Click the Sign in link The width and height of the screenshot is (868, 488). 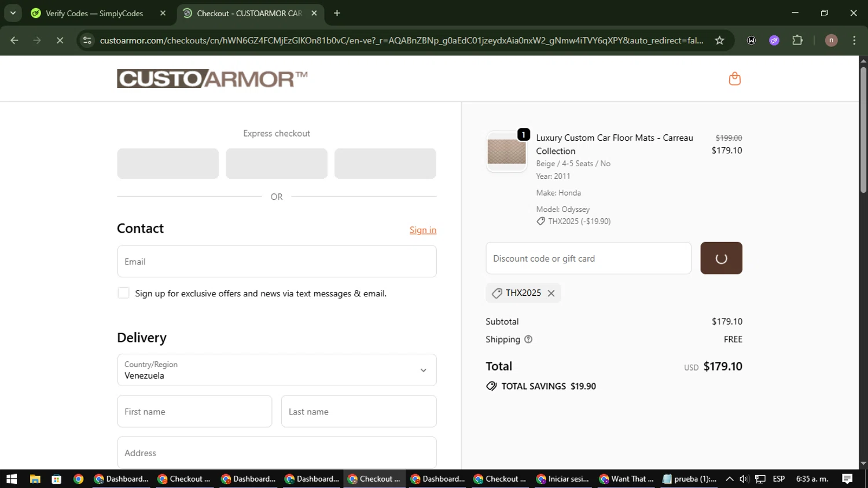[423, 230]
